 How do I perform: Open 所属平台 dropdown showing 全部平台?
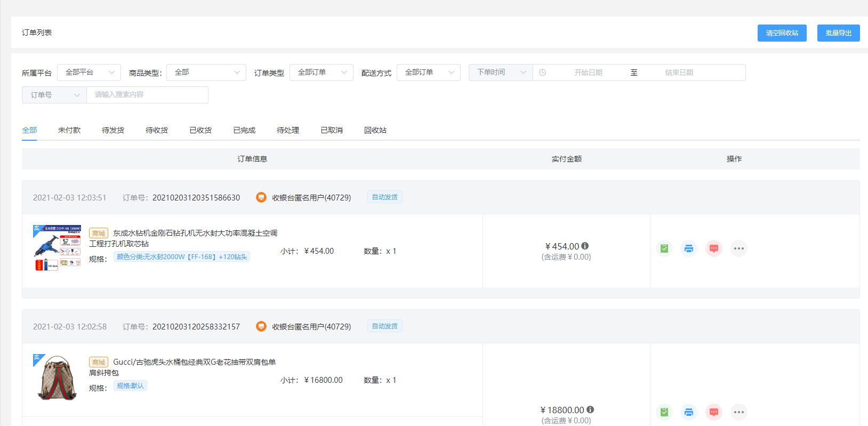[x=89, y=73]
